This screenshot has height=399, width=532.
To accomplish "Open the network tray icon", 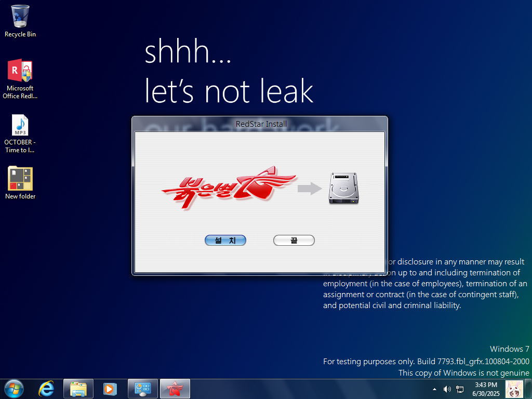I will pyautogui.click(x=460, y=389).
